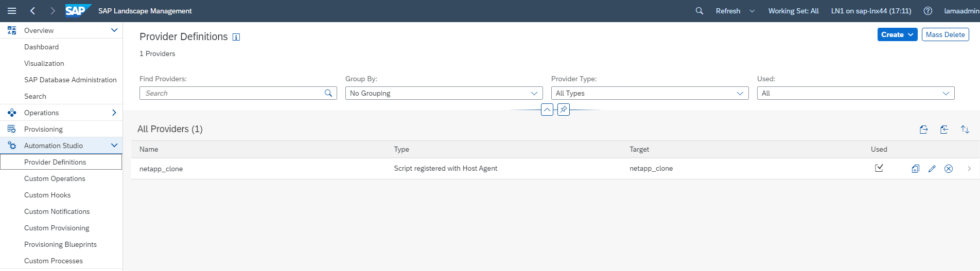Click the sort providers icon
980x271 pixels.
click(x=965, y=130)
